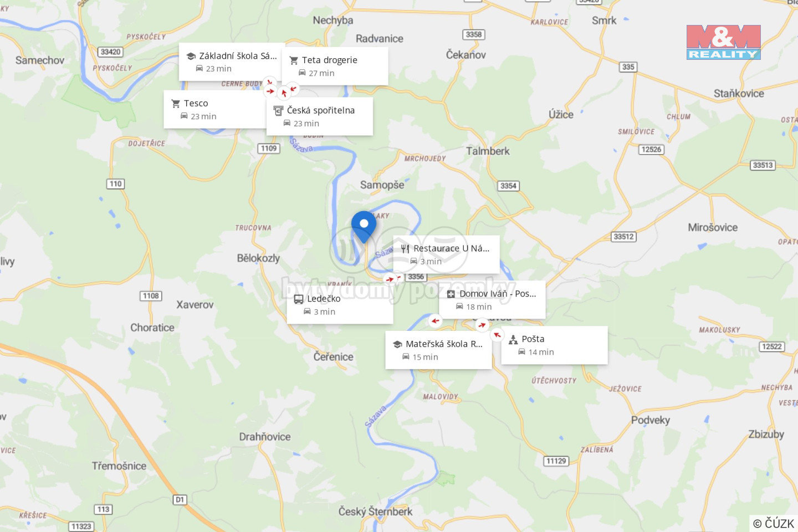This screenshot has width=798, height=532.
Task: Click the Mirošovice town label
Action: click(713, 228)
